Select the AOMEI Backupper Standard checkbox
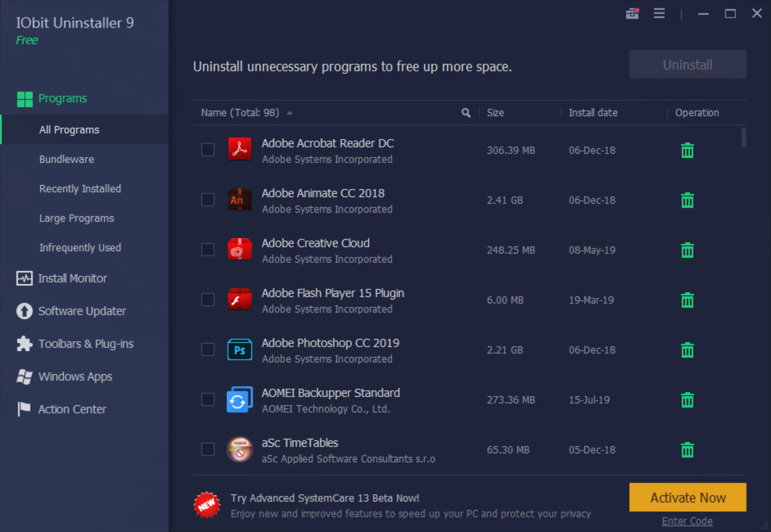 [208, 399]
